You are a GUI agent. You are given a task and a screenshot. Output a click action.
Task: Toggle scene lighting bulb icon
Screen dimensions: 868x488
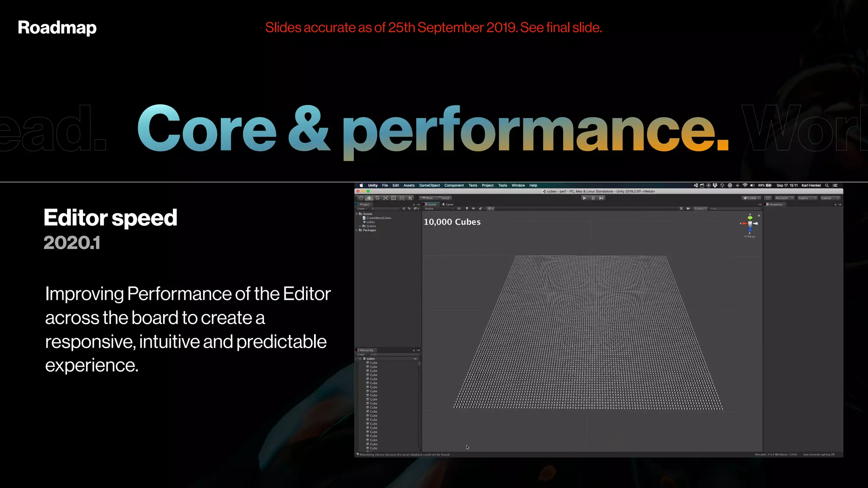click(467, 208)
